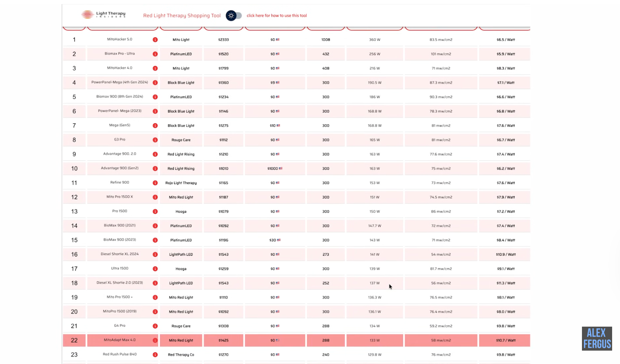Click the Red Therapy Co brand cell

181,355
